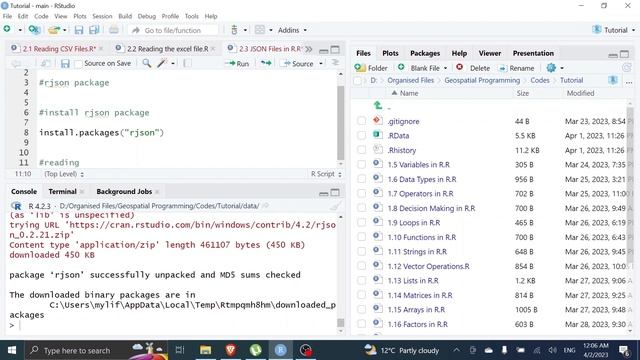640x360 pixels.
Task: Open File Explorer from taskbar
Action: [206, 350]
